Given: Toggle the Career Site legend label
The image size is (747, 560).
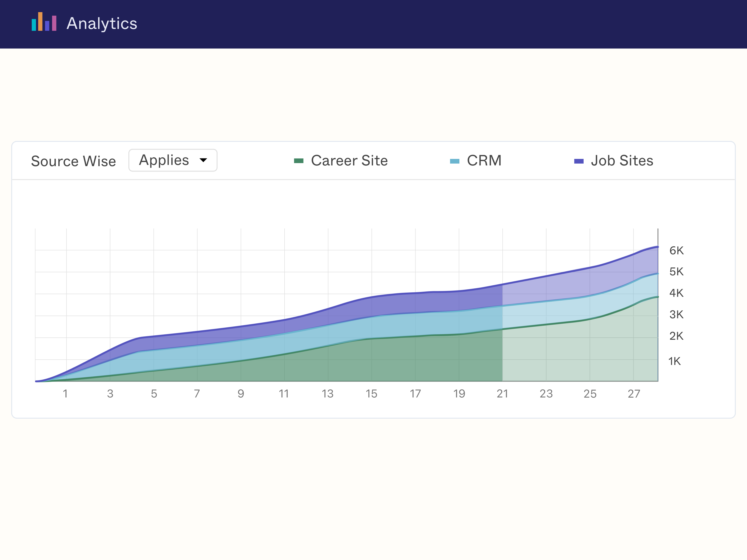Looking at the screenshot, I should (x=349, y=161).
